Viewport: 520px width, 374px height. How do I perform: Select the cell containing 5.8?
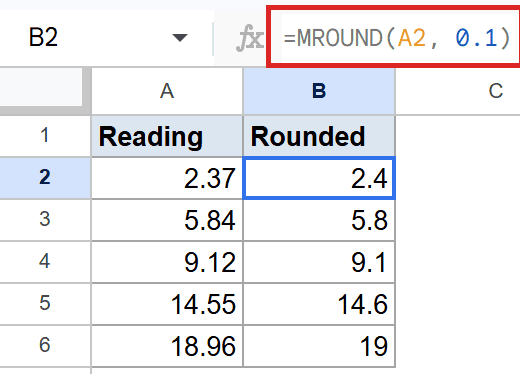pyautogui.click(x=319, y=220)
